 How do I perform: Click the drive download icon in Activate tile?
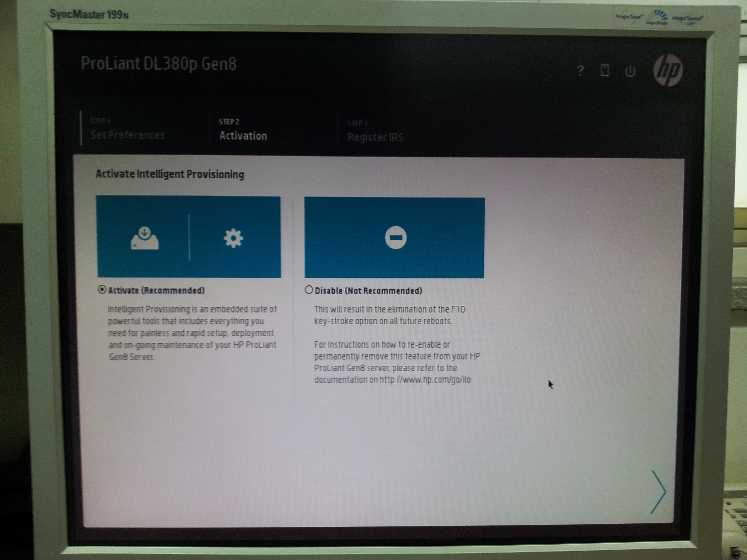click(x=145, y=238)
